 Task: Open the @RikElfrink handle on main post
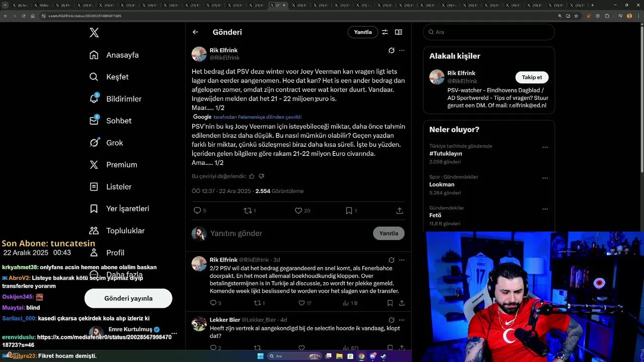(224, 58)
